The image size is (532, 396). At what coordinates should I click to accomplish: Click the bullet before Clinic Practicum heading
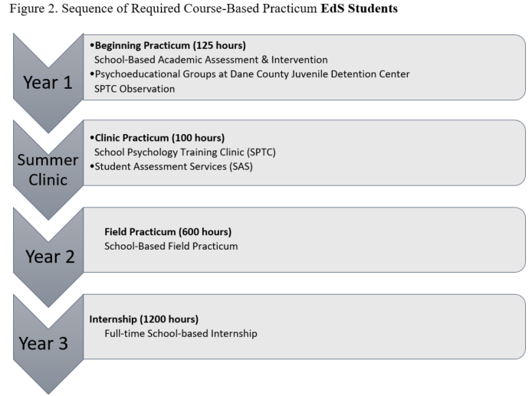coord(91,137)
